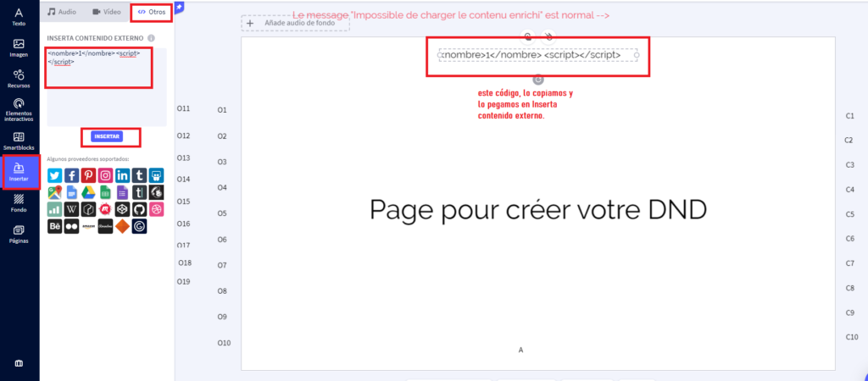Click Añade audio de fondo button

click(x=294, y=23)
